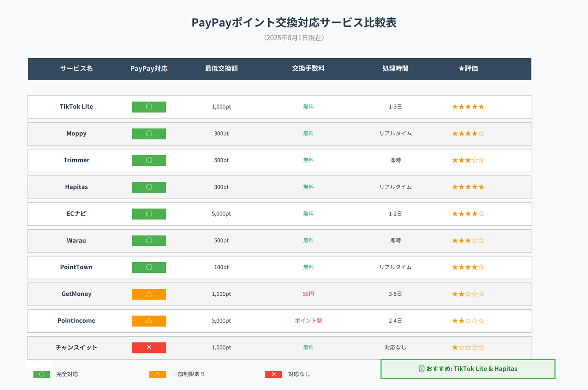
Task: Click the （2025年8月1日現在） date subtitle
Action: coord(294,38)
